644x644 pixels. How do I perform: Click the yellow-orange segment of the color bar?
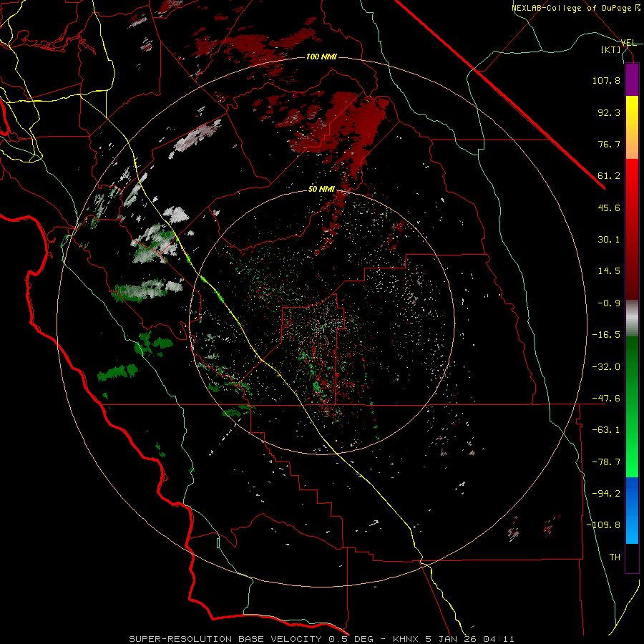pos(632,127)
